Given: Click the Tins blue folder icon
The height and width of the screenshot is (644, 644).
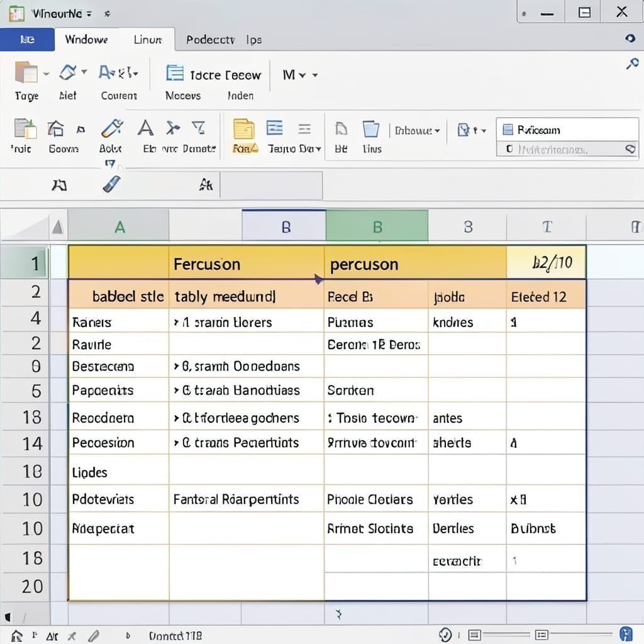Looking at the screenshot, I should [371, 129].
